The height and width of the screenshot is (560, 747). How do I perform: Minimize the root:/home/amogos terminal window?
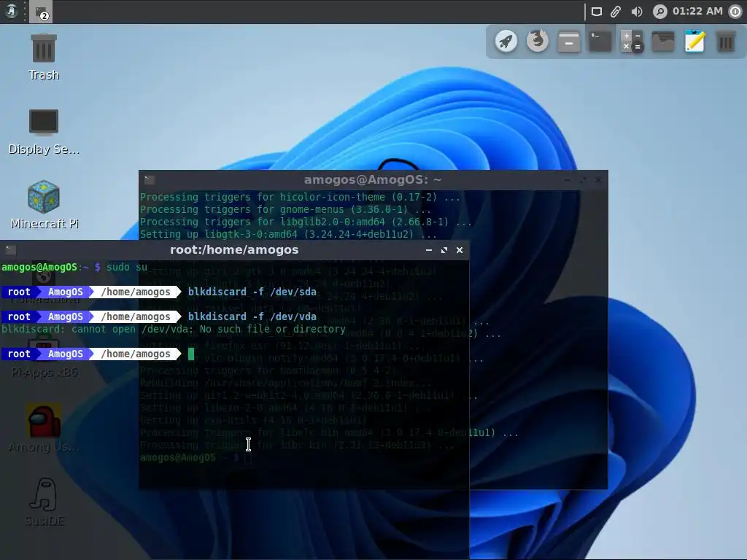(429, 250)
